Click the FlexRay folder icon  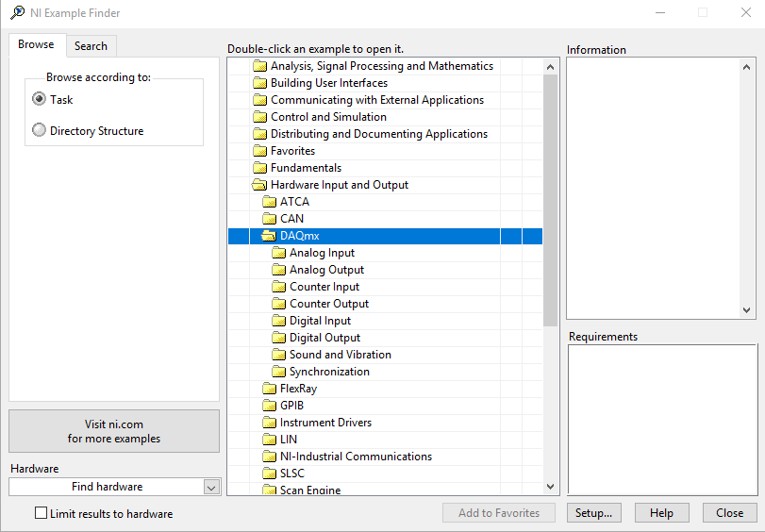(x=270, y=389)
